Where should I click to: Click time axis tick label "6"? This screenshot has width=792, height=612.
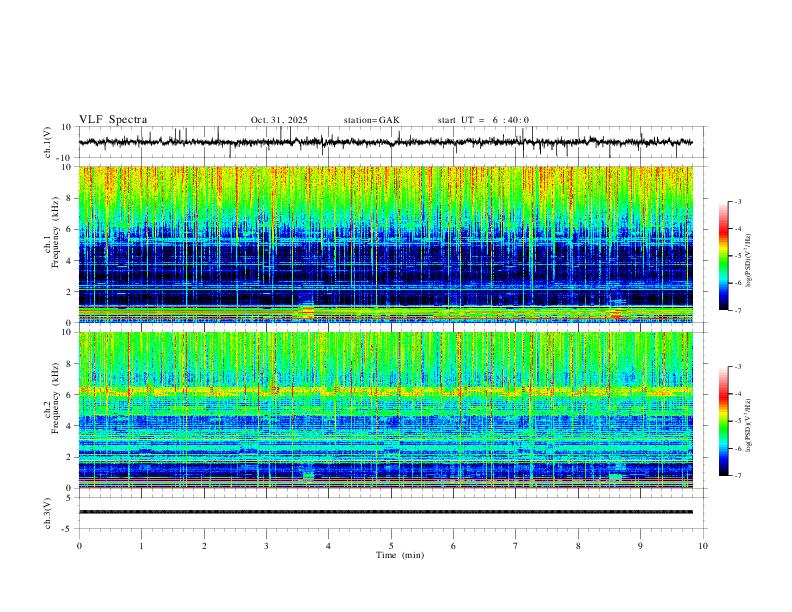tap(454, 546)
